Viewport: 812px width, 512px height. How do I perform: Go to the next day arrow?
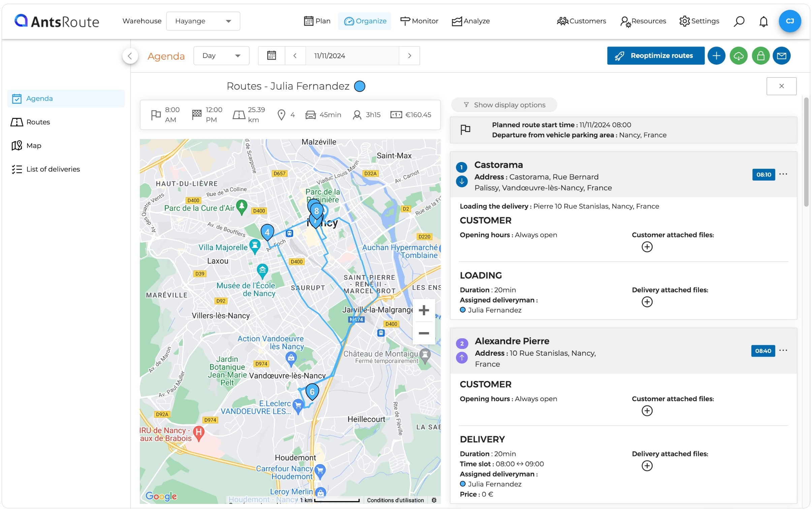click(x=409, y=56)
